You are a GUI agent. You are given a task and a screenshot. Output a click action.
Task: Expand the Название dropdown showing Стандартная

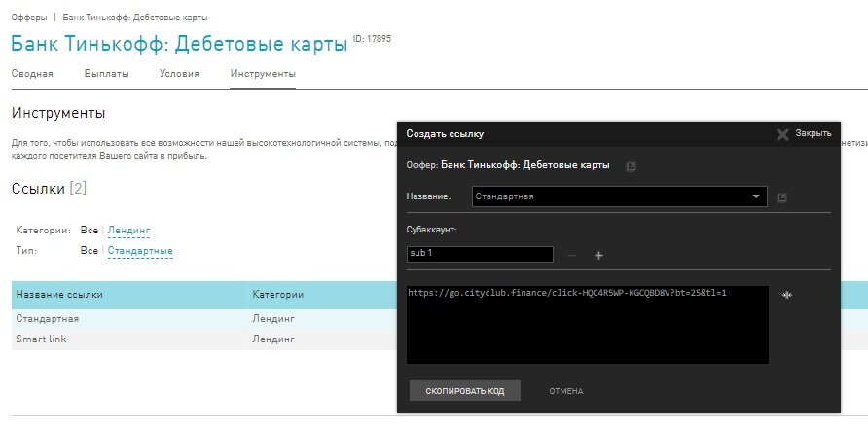coord(620,196)
